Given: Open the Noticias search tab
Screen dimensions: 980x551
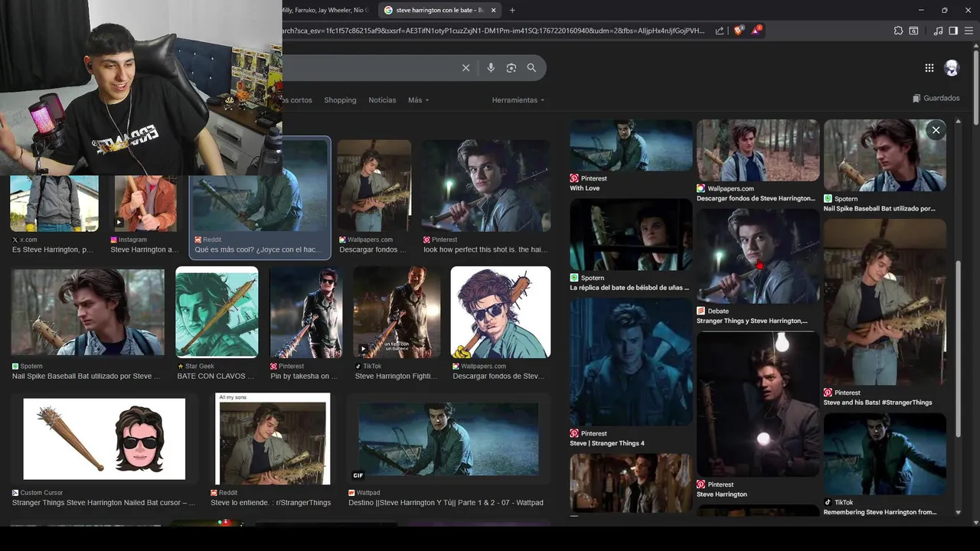Looking at the screenshot, I should click(382, 100).
